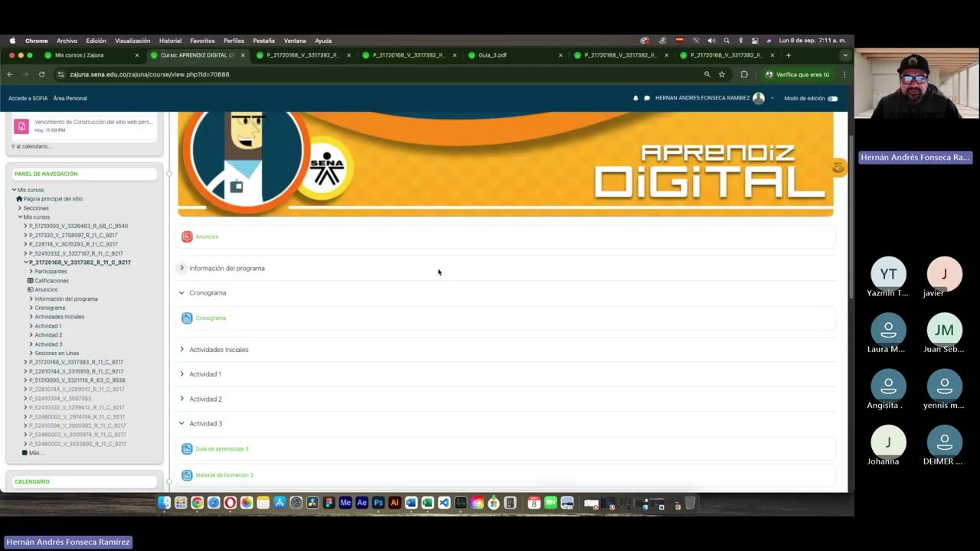The width and height of the screenshot is (980, 551).
Task: Click the calendar event icon in sidebar
Action: click(x=21, y=126)
